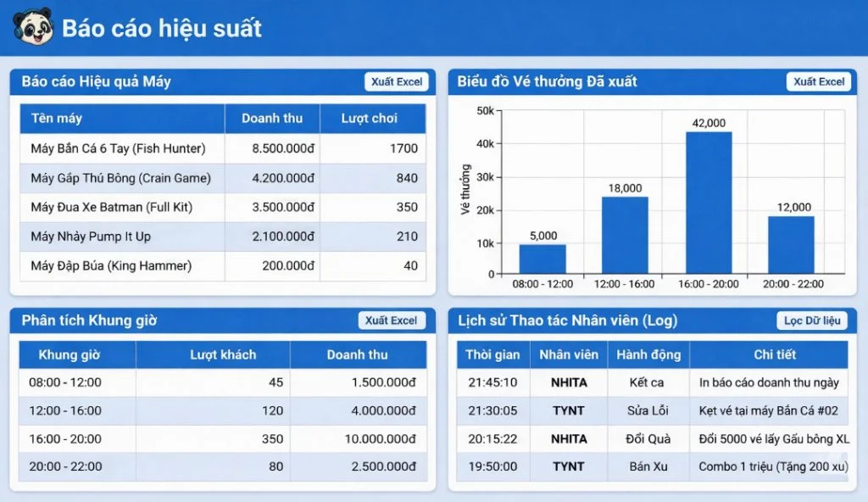
Task: Click the Lượt khách column header
Action: click(222, 354)
